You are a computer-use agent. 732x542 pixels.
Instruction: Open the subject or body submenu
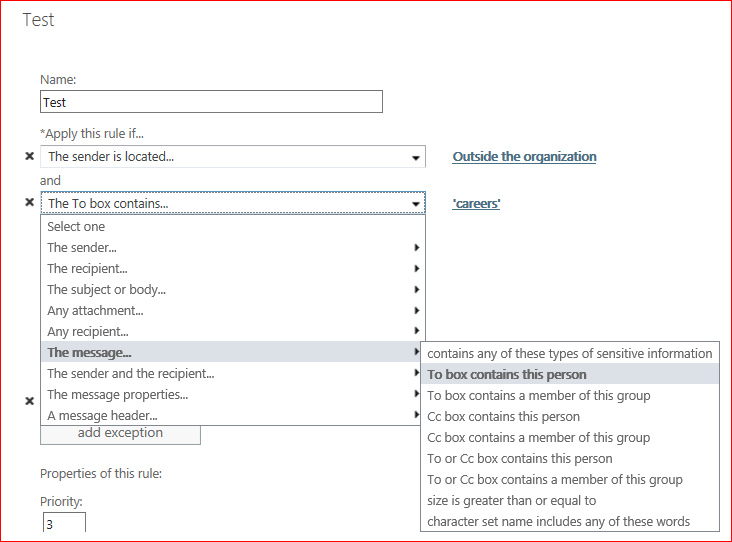pyautogui.click(x=232, y=290)
